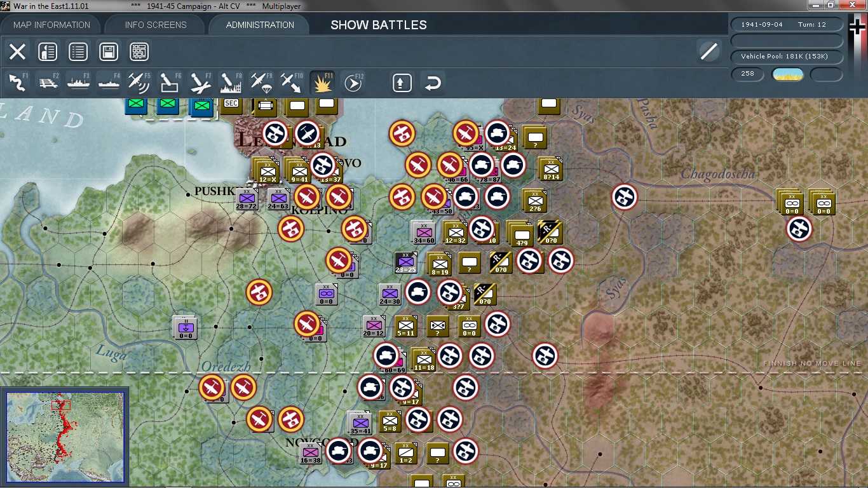The width and height of the screenshot is (868, 488).
Task: Click the undo curved arrow icon
Action: click(433, 83)
